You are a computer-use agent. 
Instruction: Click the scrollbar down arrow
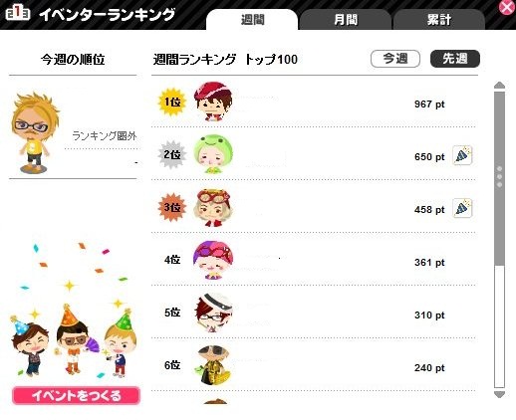tap(499, 394)
